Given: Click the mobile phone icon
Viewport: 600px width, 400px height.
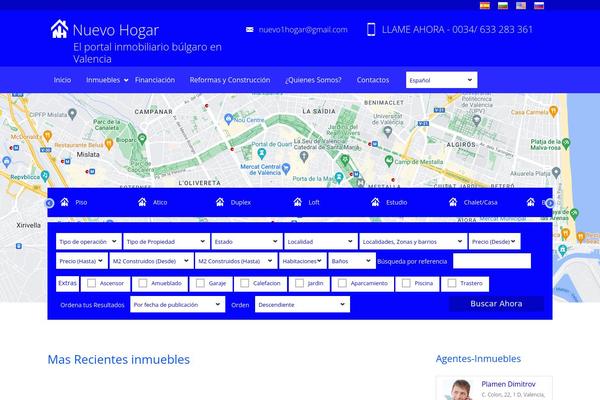Looking at the screenshot, I should point(371,29).
